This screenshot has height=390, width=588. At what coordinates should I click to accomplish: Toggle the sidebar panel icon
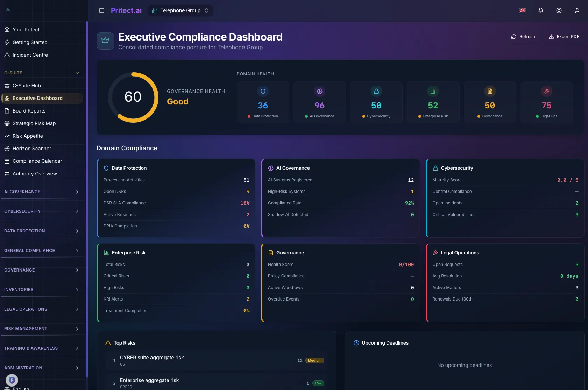coord(102,10)
